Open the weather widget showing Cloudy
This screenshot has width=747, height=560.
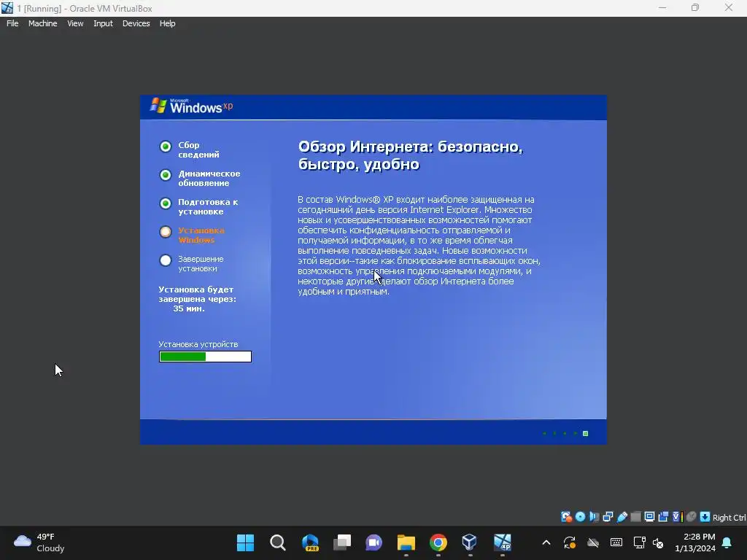[x=39, y=542]
